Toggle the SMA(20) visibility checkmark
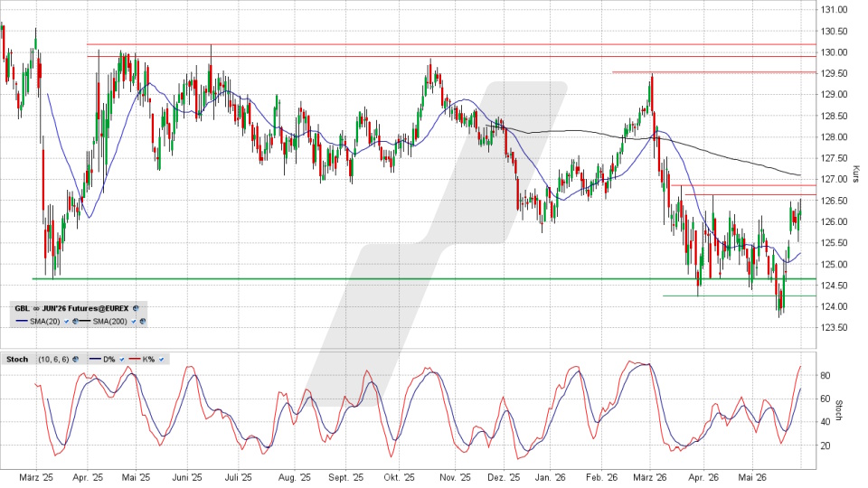 (66, 322)
